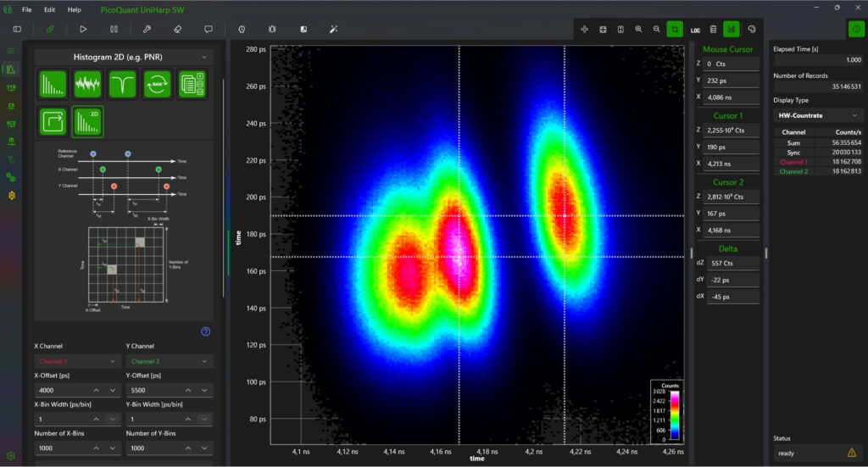Screen dimensions: 868x467
Task: Select the 2D histogram mode tile
Action: tap(87, 121)
